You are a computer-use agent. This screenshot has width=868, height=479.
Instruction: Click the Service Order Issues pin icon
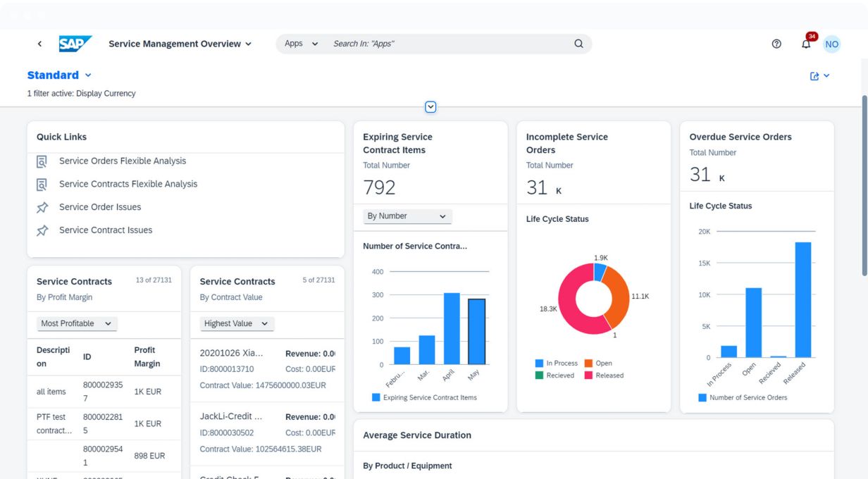pos(42,207)
